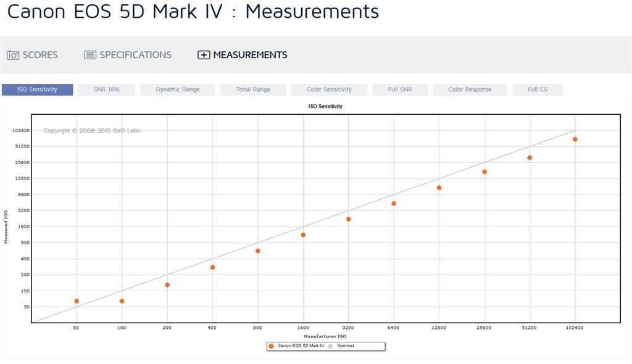Click the 12800 label on the vertical axis
Screen dimensions: 632x364
click(22, 178)
